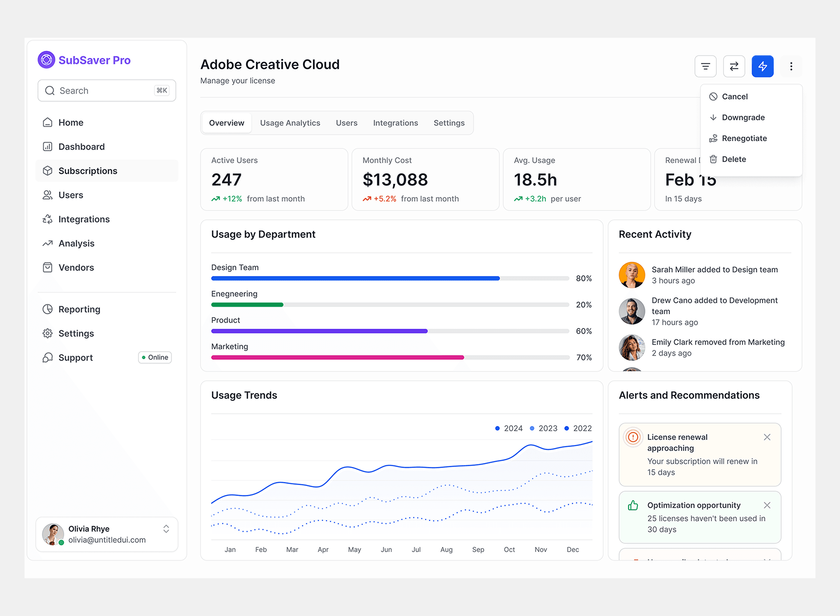This screenshot has height=616, width=840.
Task: Expand the Olivia Rhye account switcher
Action: (x=166, y=529)
